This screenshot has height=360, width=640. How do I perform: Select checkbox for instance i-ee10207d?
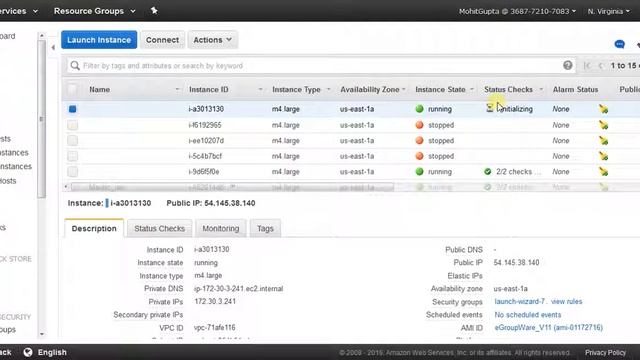72,140
